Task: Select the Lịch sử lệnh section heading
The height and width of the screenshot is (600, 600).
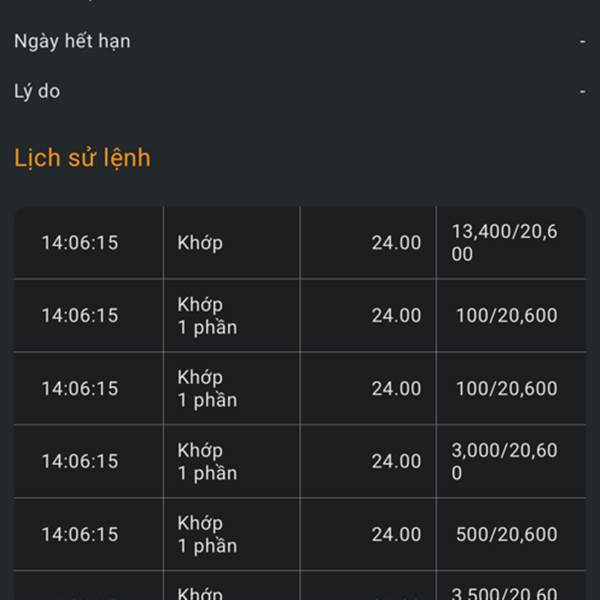Action: click(82, 158)
